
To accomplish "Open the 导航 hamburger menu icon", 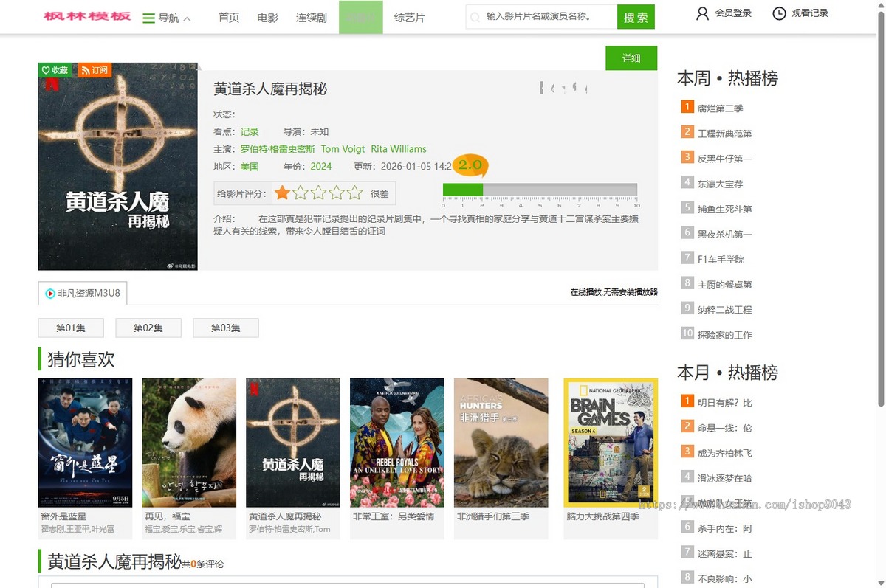I will tap(148, 18).
